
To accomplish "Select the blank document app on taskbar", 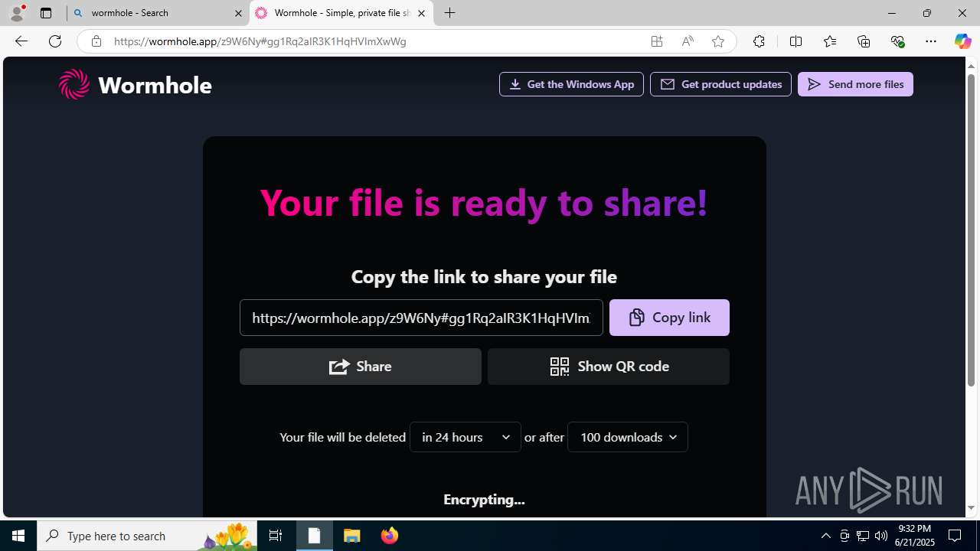I will pyautogui.click(x=314, y=536).
